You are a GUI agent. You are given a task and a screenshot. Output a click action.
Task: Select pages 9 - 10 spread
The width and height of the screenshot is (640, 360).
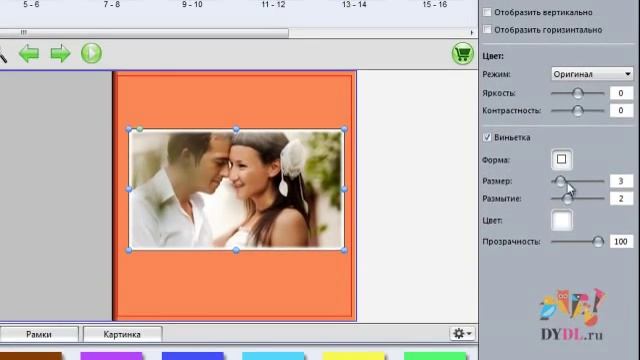click(x=192, y=4)
